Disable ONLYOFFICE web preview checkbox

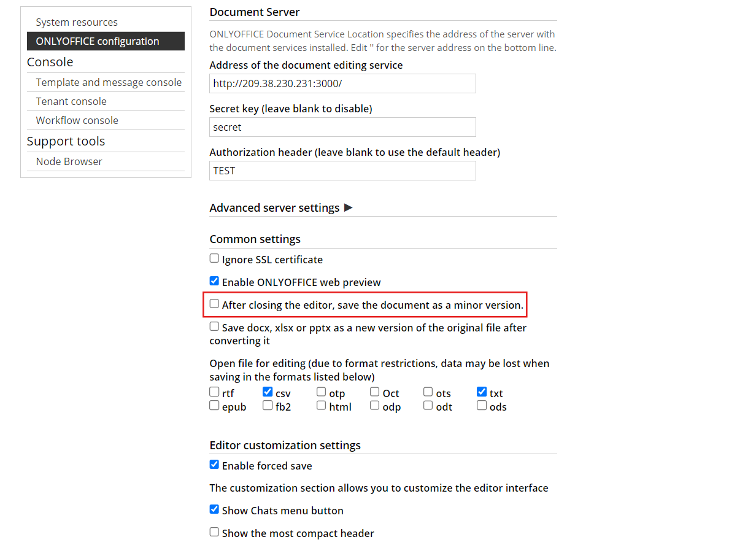[214, 282]
